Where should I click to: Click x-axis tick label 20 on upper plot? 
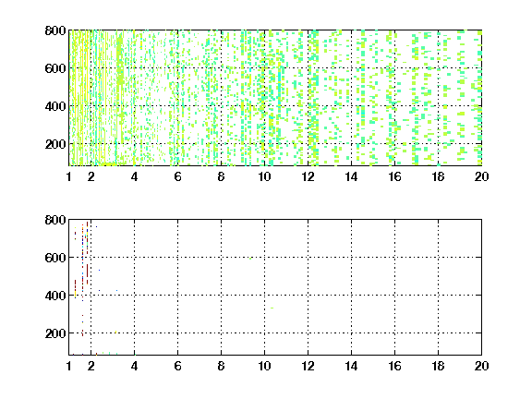pos(481,176)
